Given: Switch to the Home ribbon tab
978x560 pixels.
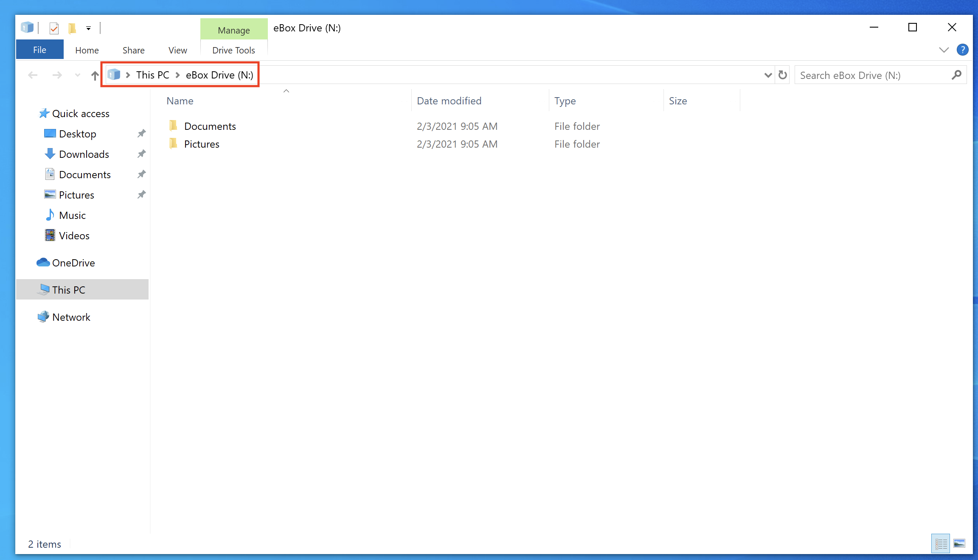Looking at the screenshot, I should (x=87, y=50).
